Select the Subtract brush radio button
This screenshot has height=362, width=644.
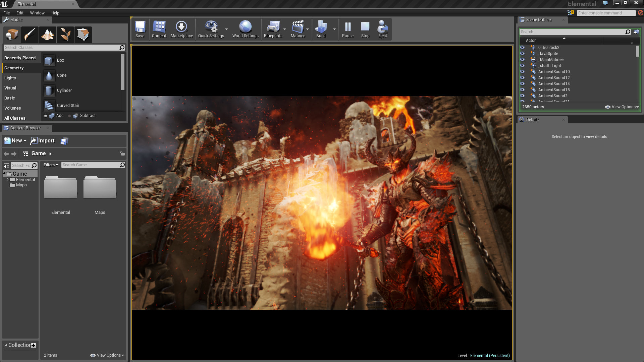click(69, 116)
